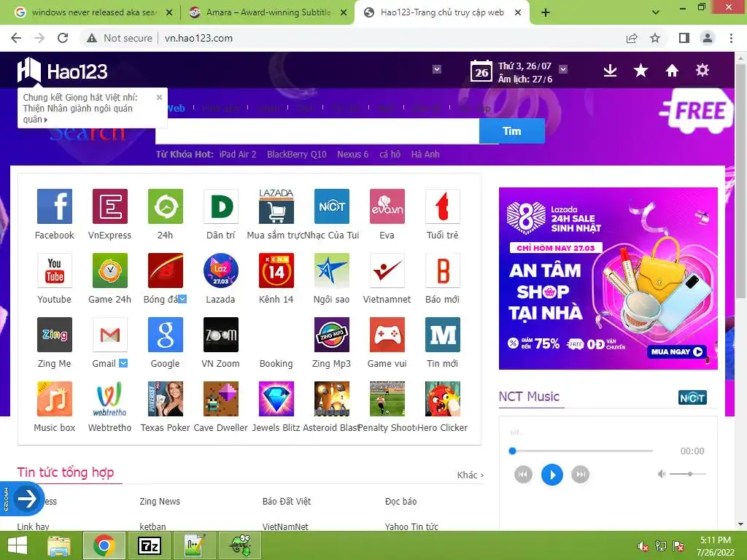Viewport: 747px width, 560px height.
Task: Select the Hao123 browser tab
Action: point(441,12)
